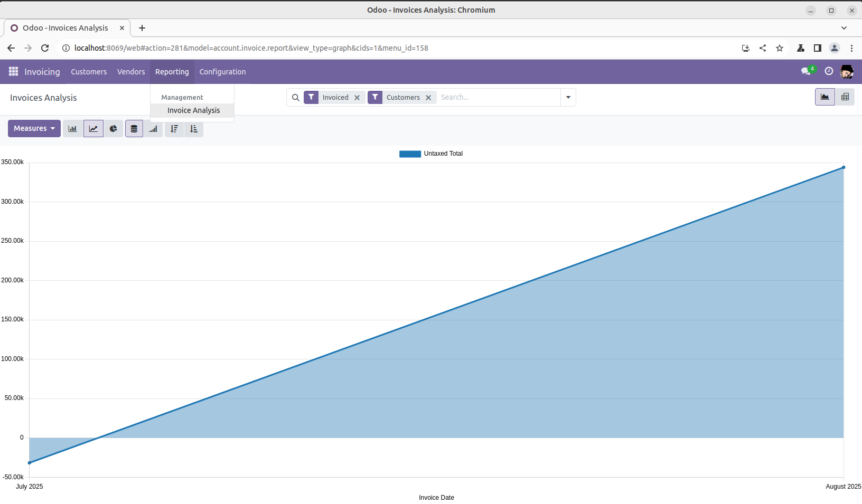The image size is (862, 504).
Task: Toggle the line chart mode
Action: click(93, 129)
